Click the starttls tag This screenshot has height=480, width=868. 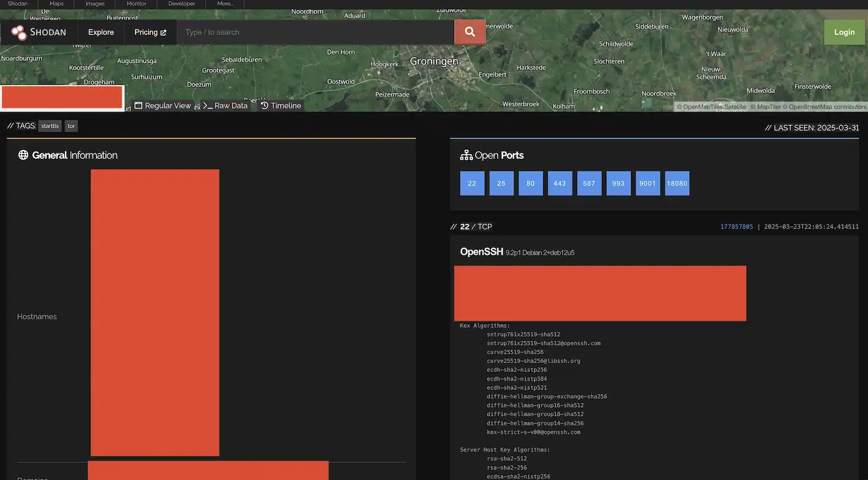[50, 126]
